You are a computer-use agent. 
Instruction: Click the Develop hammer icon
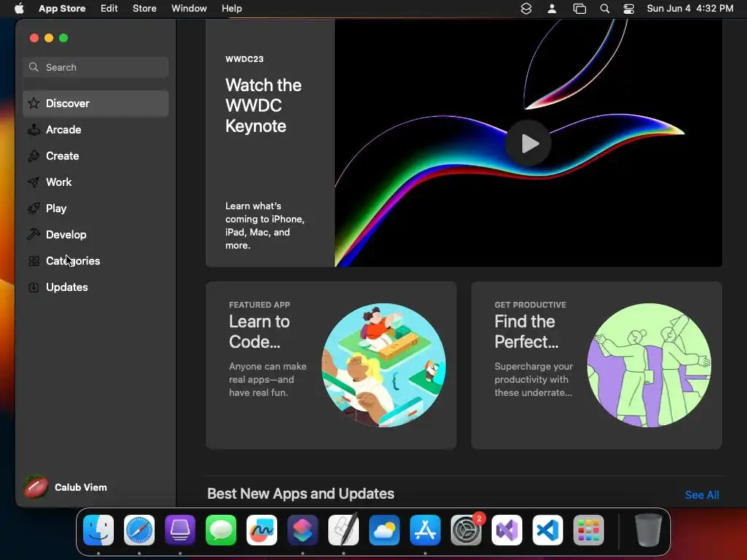point(34,234)
